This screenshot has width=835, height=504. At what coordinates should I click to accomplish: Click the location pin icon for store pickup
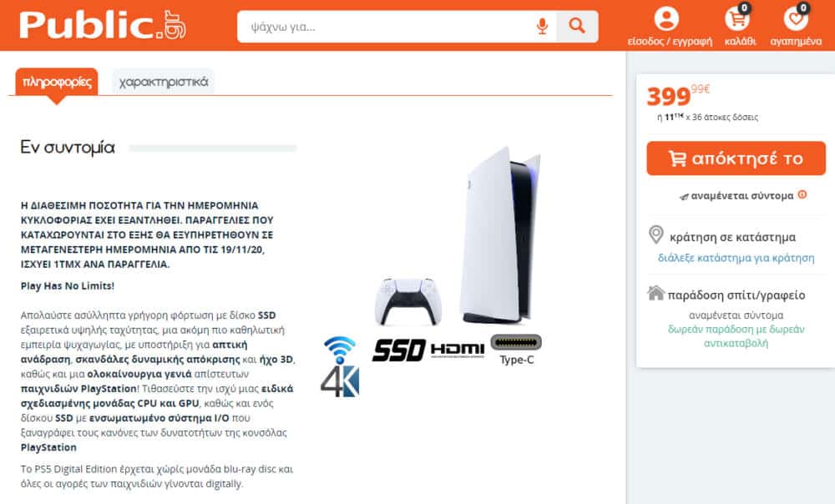click(x=656, y=234)
